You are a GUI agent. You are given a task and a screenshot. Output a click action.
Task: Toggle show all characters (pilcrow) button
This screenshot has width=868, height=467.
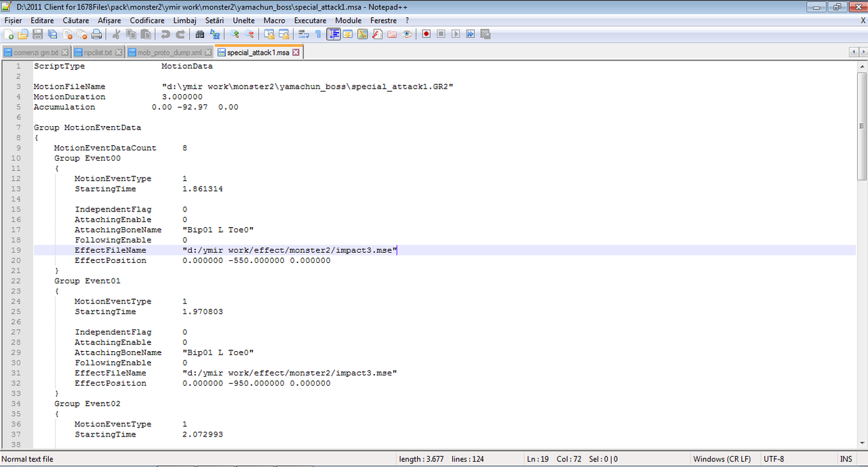pyautogui.click(x=317, y=34)
